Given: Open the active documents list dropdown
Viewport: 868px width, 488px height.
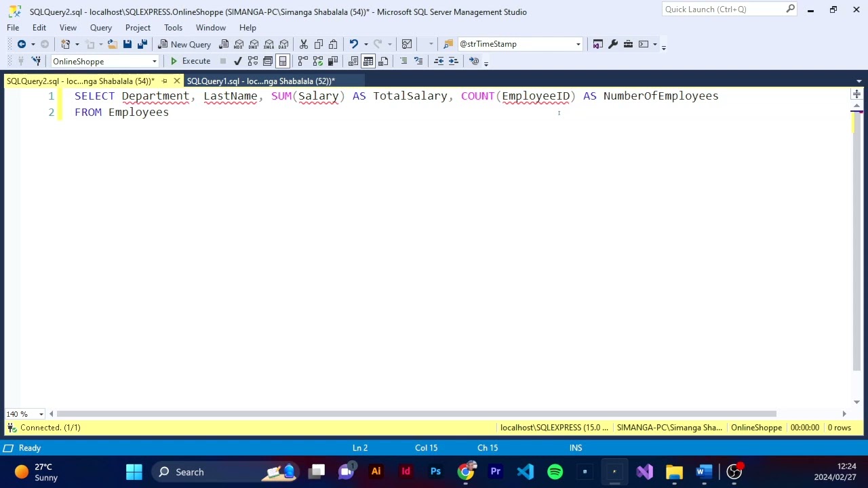Looking at the screenshot, I should (859, 81).
